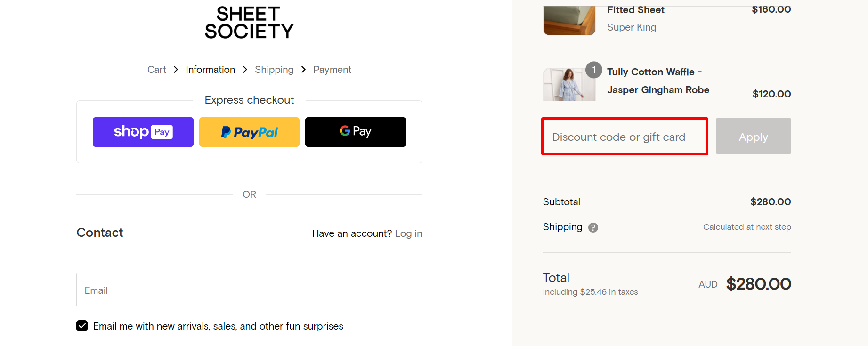The width and height of the screenshot is (868, 346).
Task: Go back to the Cart step
Action: [157, 69]
